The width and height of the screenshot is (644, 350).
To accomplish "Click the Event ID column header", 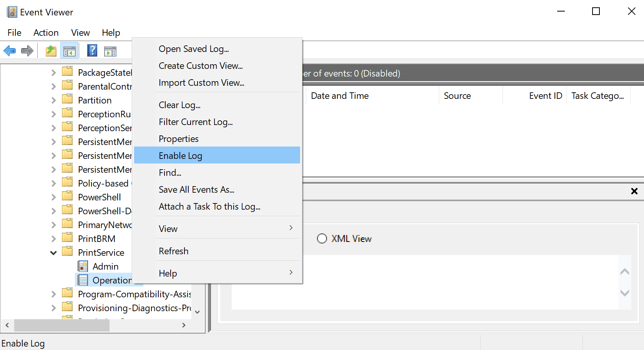I will point(545,96).
